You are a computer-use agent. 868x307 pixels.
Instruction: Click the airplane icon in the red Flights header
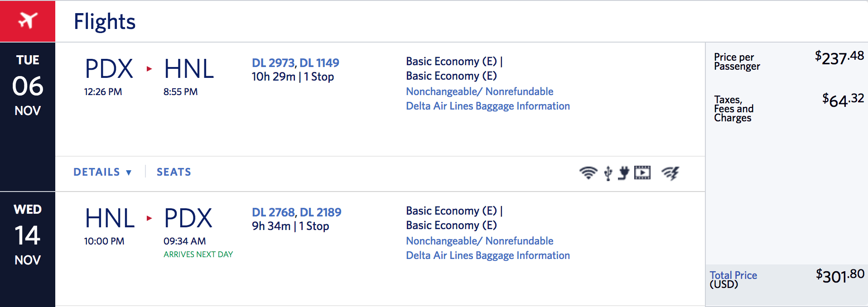[x=28, y=21]
